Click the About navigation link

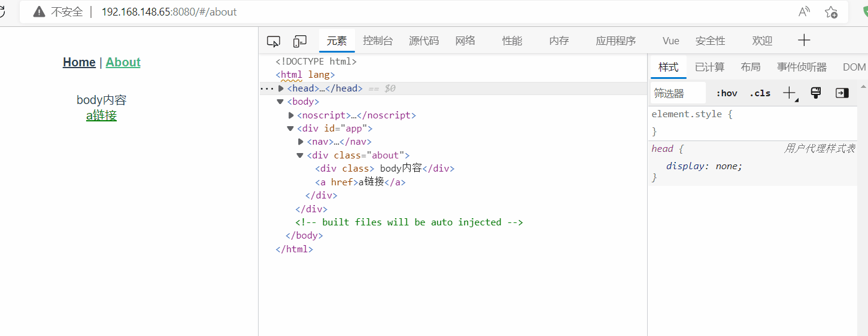pyautogui.click(x=123, y=62)
